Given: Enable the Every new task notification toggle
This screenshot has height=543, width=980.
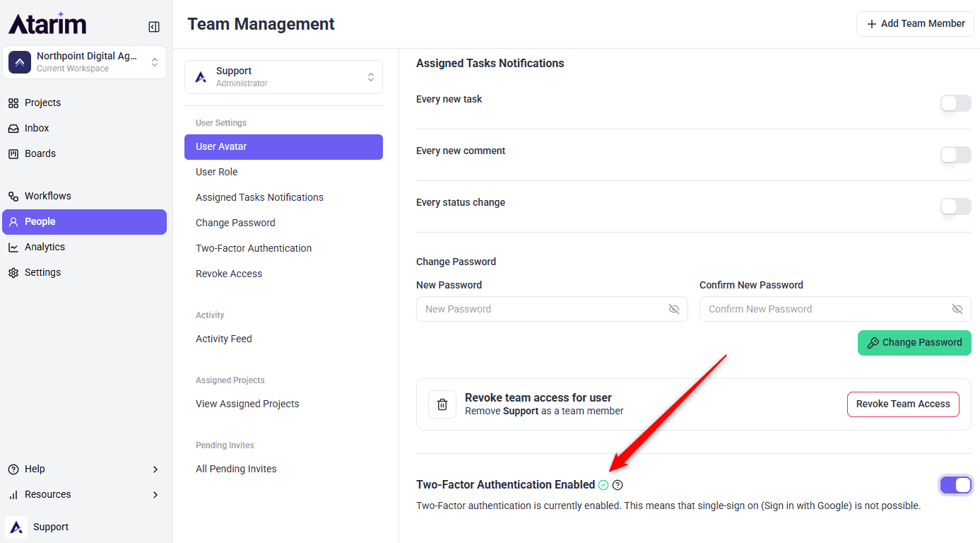Looking at the screenshot, I should coord(956,103).
